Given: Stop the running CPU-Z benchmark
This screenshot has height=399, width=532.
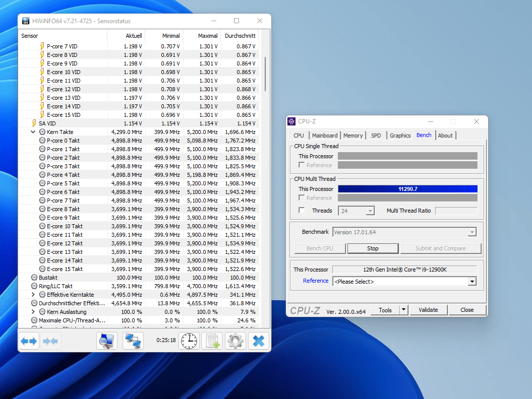Looking at the screenshot, I should coord(373,248).
